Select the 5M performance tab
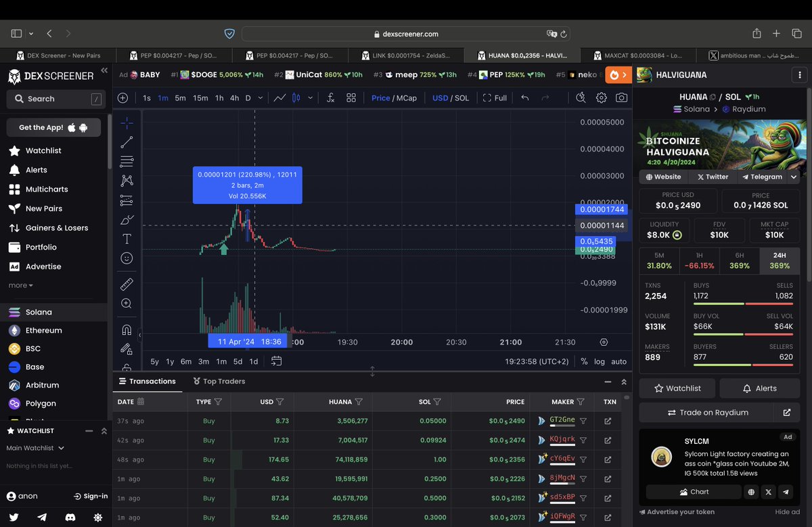Screen dimensions: 812x527 660,260
